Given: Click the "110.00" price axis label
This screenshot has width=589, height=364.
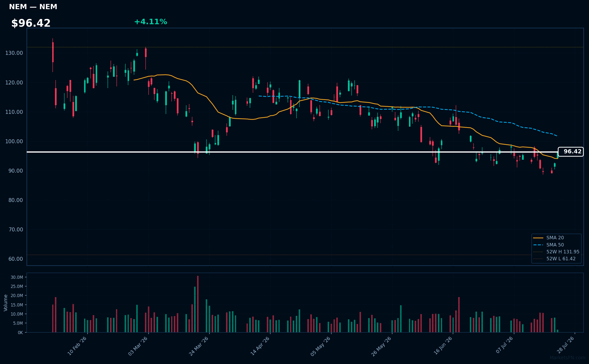Looking at the screenshot, I should click(x=14, y=112).
